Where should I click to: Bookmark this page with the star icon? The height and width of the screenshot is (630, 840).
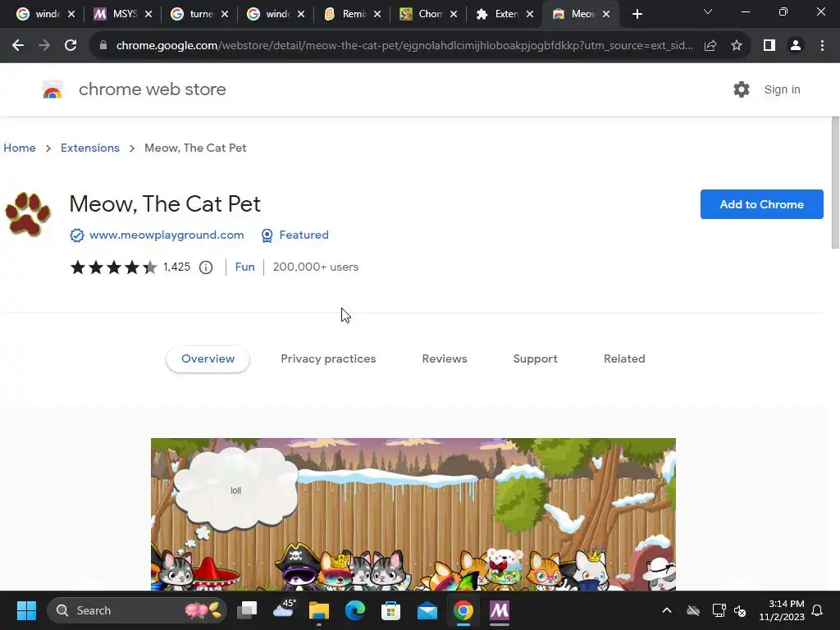(737, 46)
